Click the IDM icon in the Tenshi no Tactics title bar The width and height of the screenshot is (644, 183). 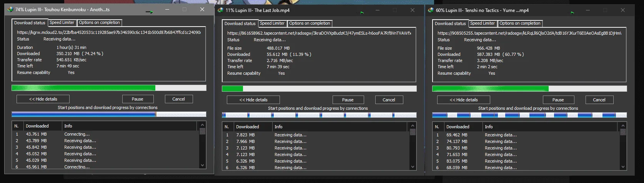tap(431, 10)
